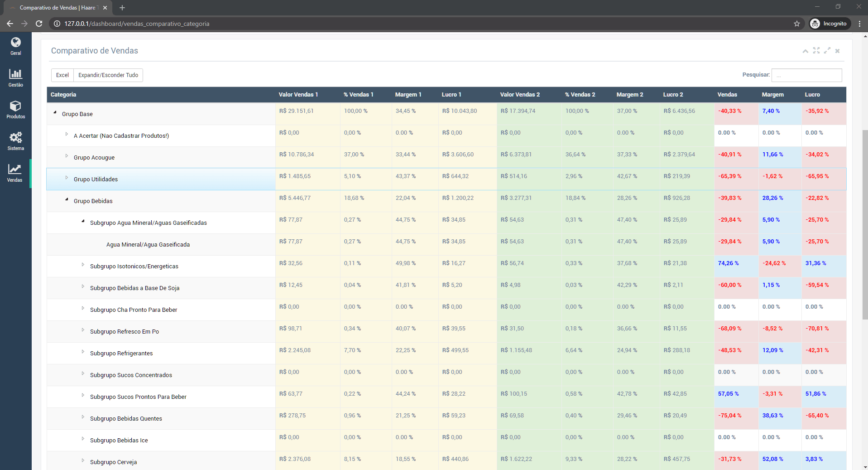Select the R$ 29.151,61 cell in Grupo Base

pyautogui.click(x=307, y=114)
